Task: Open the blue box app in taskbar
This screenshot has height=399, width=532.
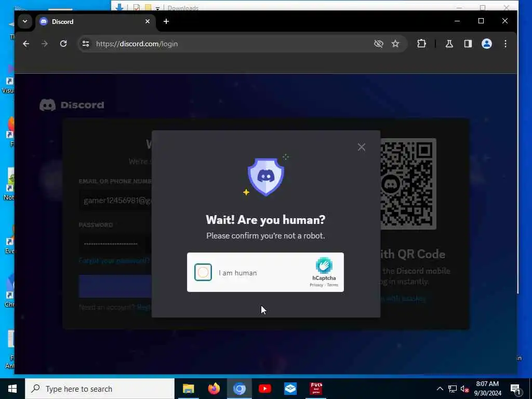Action: pyautogui.click(x=290, y=389)
